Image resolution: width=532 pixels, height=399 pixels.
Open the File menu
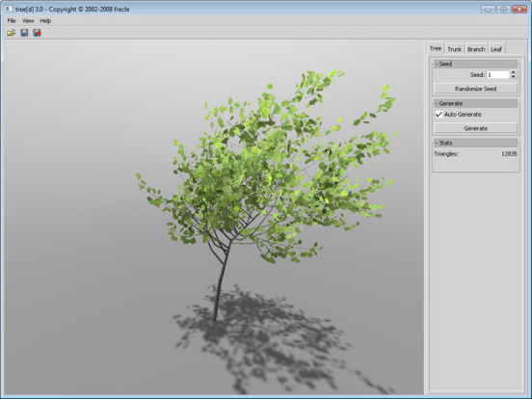[12, 21]
